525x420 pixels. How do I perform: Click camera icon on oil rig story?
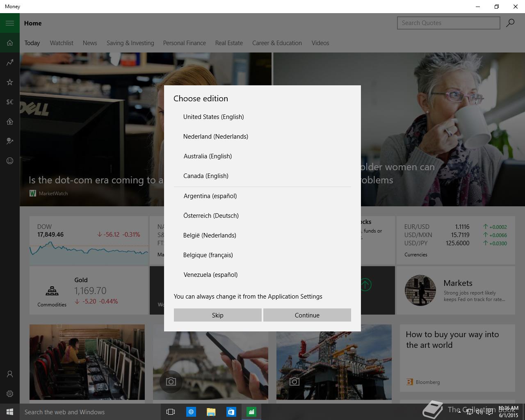294,382
